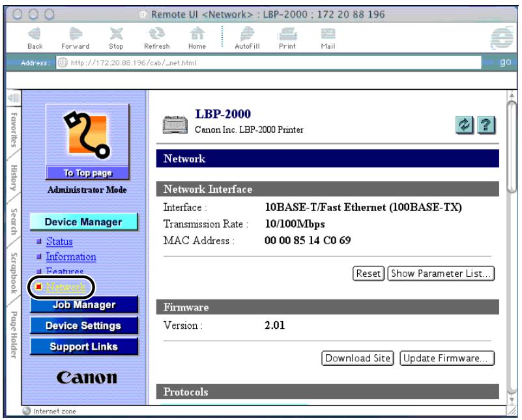The image size is (522, 420).
Task: Open the Information link
Action: tap(71, 257)
